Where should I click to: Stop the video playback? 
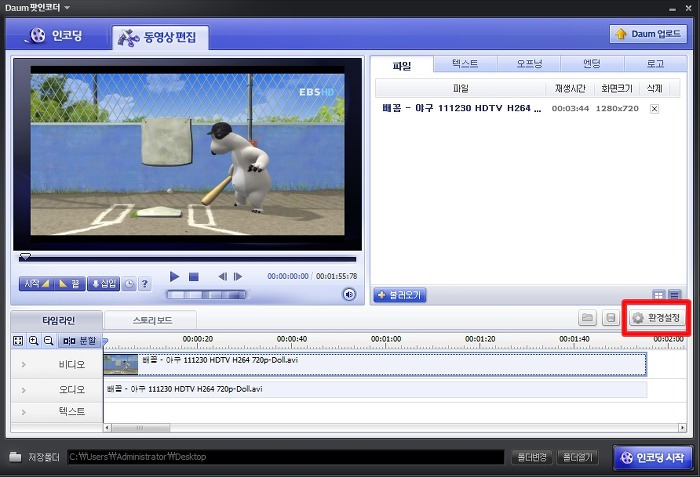coord(194,277)
